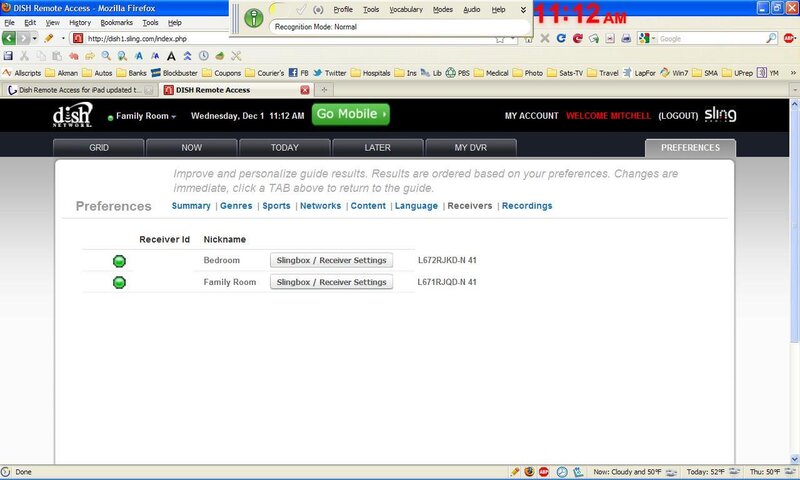Show more bookmarks via toolbar chevron
Image resolution: width=800 pixels, height=480 pixels.
[x=793, y=73]
